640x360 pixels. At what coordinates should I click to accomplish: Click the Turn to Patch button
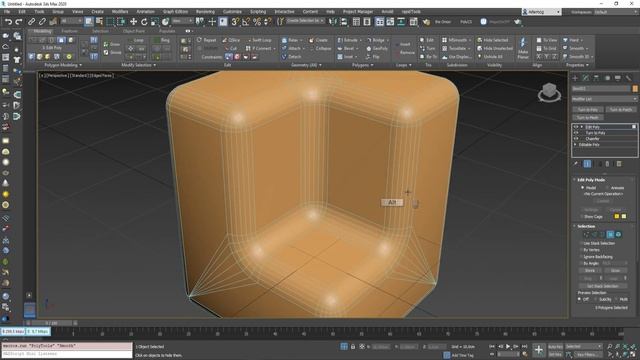[x=620, y=109]
